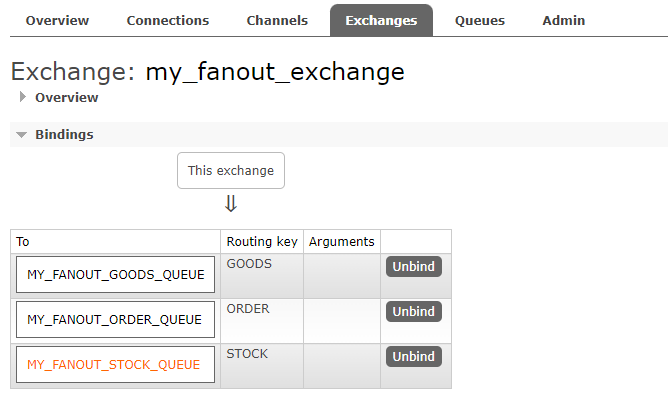Image resolution: width=668 pixels, height=416 pixels.
Task: Click the Bindings section header text
Action: pyautogui.click(x=64, y=134)
